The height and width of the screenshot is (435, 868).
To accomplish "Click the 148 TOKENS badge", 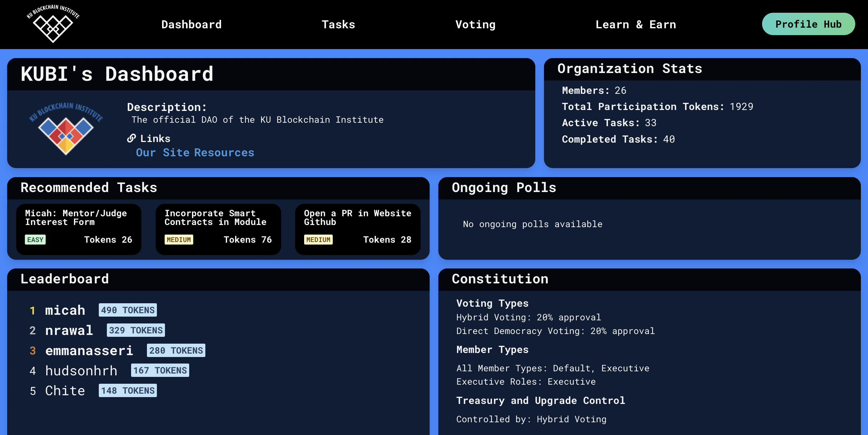I will [x=128, y=391].
